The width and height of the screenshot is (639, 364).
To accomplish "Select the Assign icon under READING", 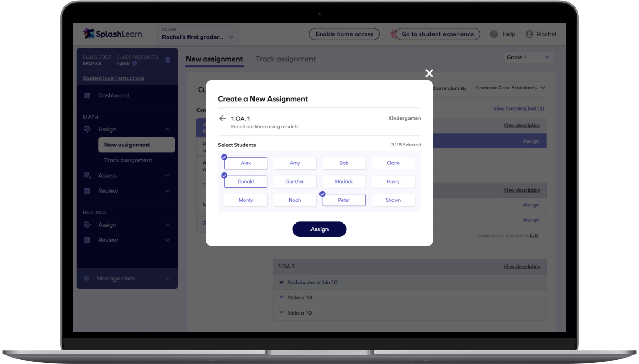I will point(86,224).
